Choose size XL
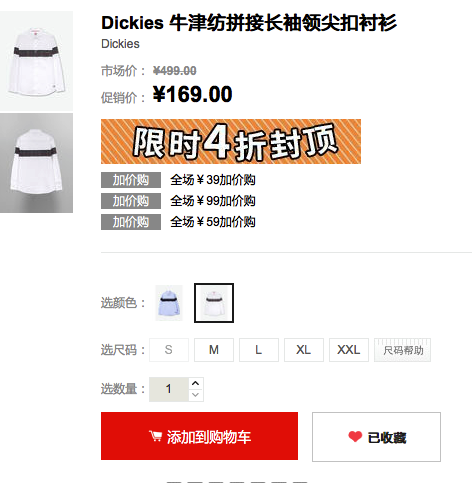The width and height of the screenshot is (472, 483). (x=304, y=350)
